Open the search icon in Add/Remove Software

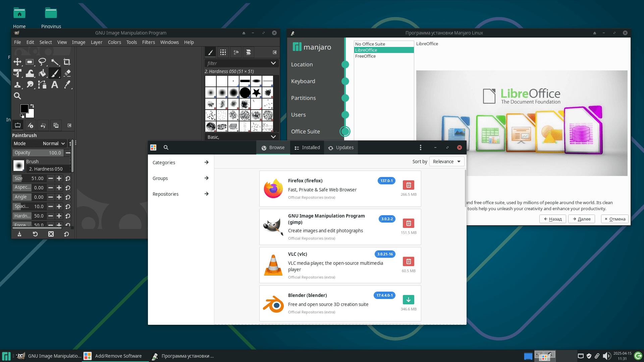pos(166,147)
